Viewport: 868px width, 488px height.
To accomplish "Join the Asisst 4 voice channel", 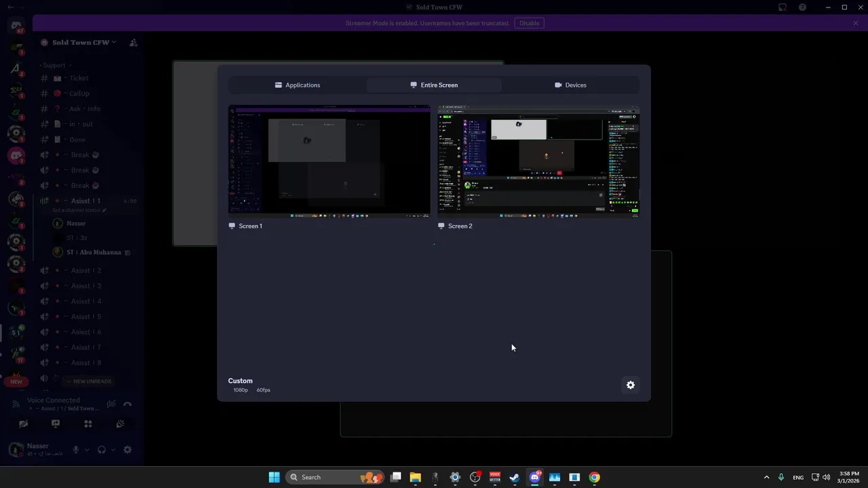I will pos(88,301).
